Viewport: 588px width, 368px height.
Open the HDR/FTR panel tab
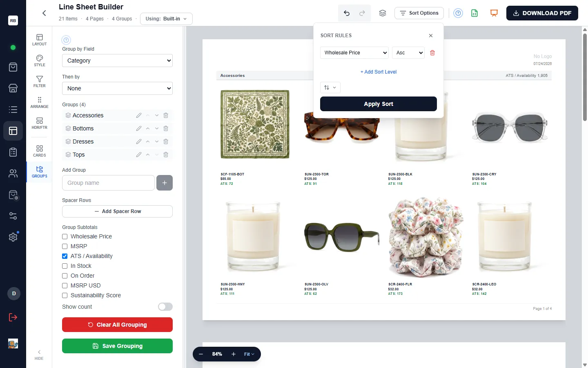click(x=40, y=123)
